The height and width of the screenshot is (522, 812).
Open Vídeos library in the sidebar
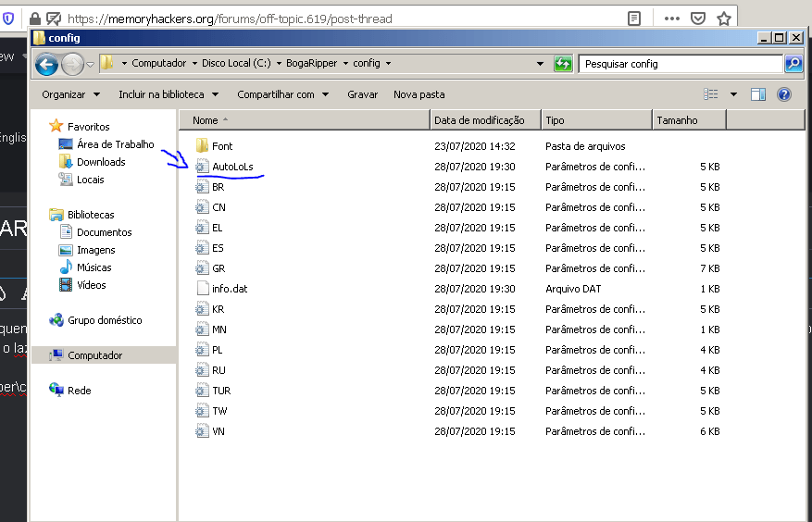[x=91, y=285]
